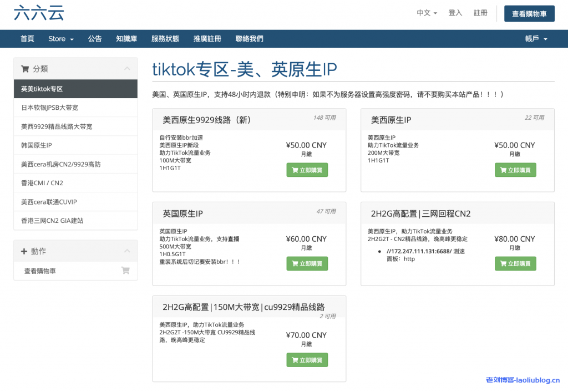Collapse the 動作 panel using its chevron

pyautogui.click(x=127, y=251)
